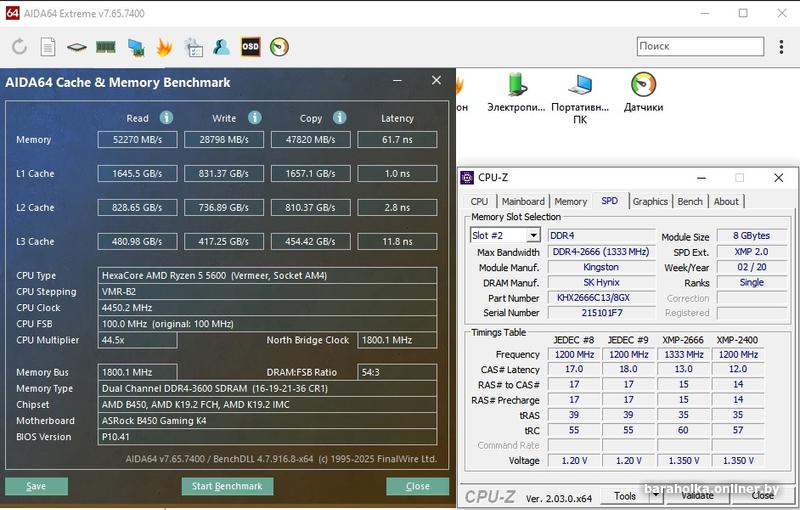Click the CPU Type field HexaCore AMD Ryzen 5 5600
This screenshot has width=800, height=510.
(x=267, y=275)
